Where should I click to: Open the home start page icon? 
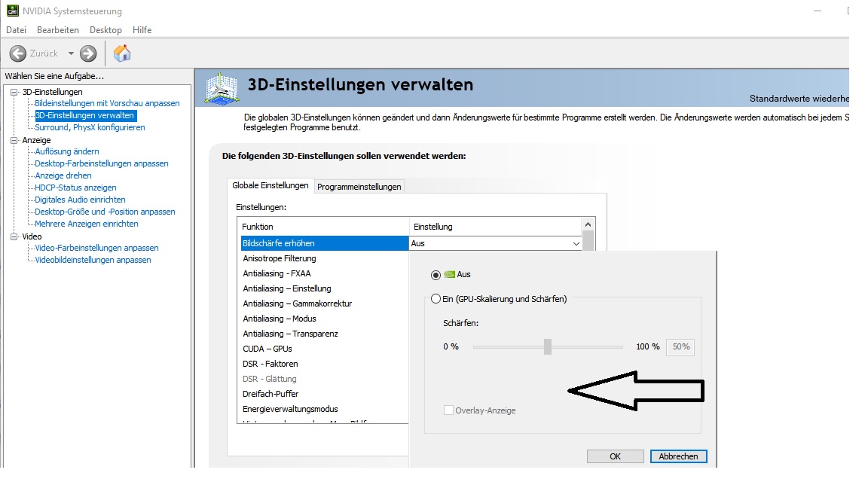click(121, 53)
